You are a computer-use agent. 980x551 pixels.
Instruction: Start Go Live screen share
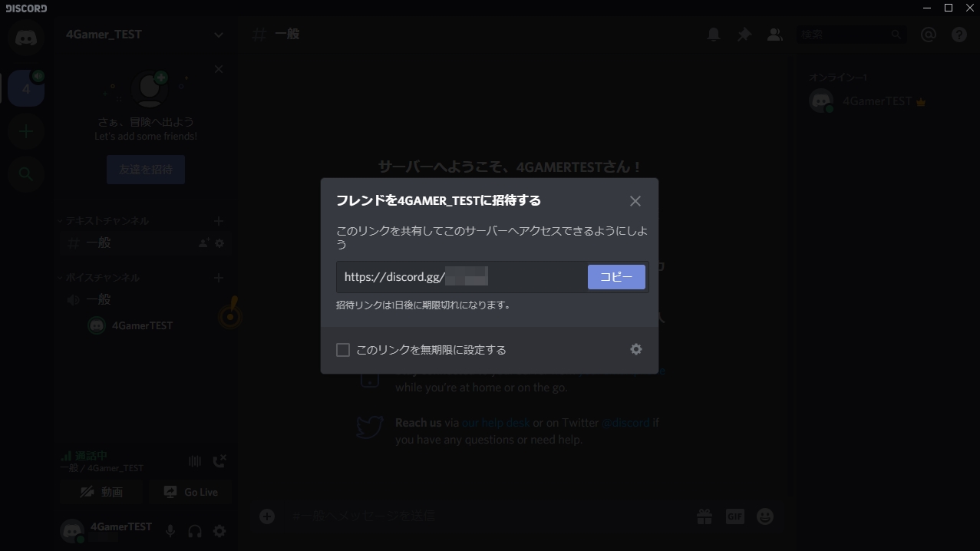pyautogui.click(x=190, y=492)
